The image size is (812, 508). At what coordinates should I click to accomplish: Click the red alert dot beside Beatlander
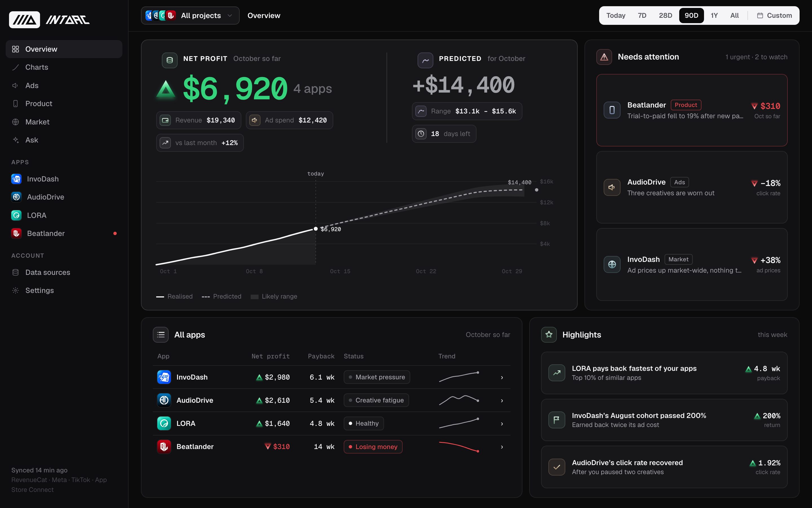click(x=115, y=233)
